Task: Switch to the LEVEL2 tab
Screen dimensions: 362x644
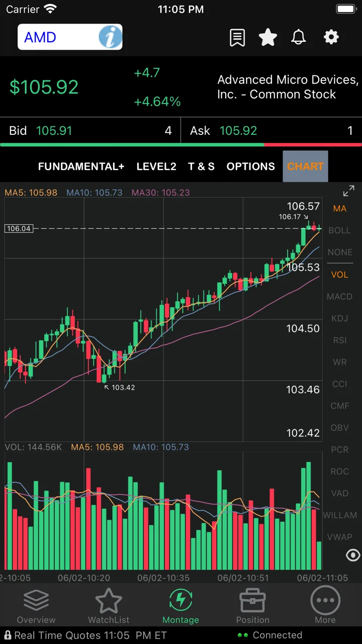Action: [156, 167]
